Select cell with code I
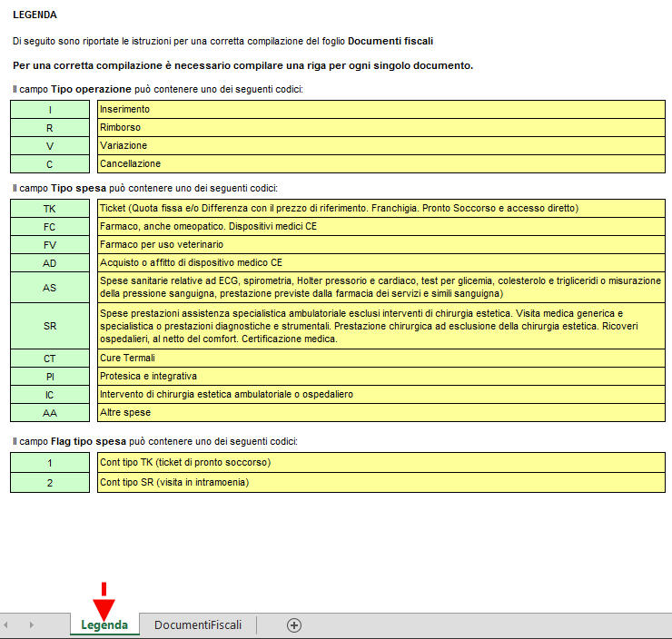The height and width of the screenshot is (639, 672). 50,110
